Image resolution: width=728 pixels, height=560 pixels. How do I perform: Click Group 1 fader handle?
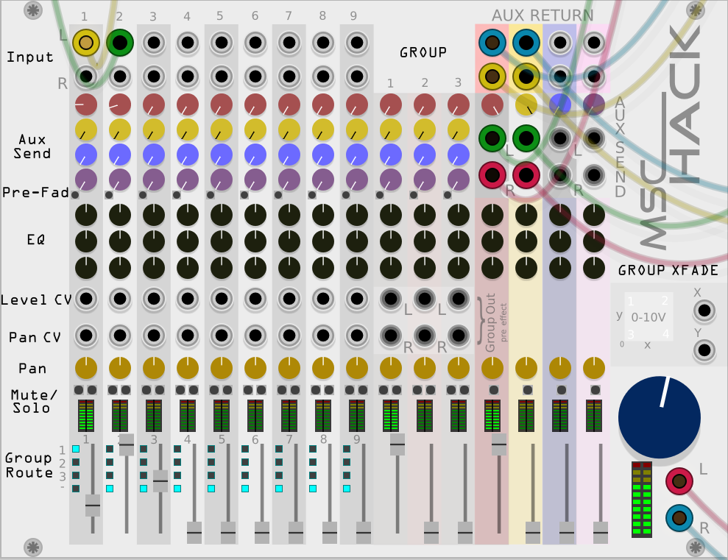click(397, 444)
